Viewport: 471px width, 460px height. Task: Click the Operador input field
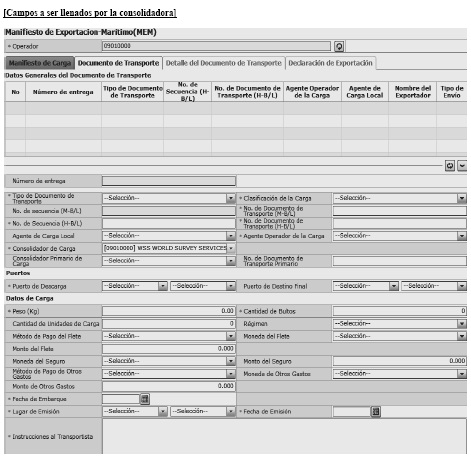pyautogui.click(x=216, y=46)
